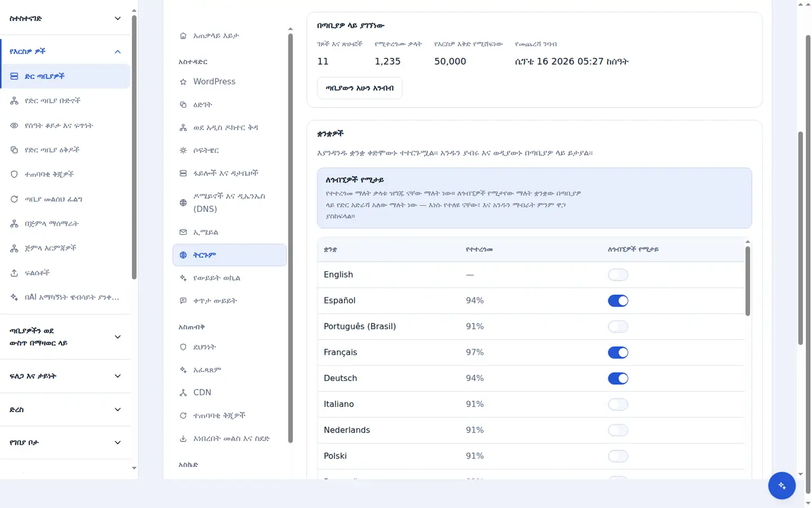Select the የድር ጣቢያ ዕቅዶች copy icon
Viewport: 812px width, 508px height.
click(14, 150)
